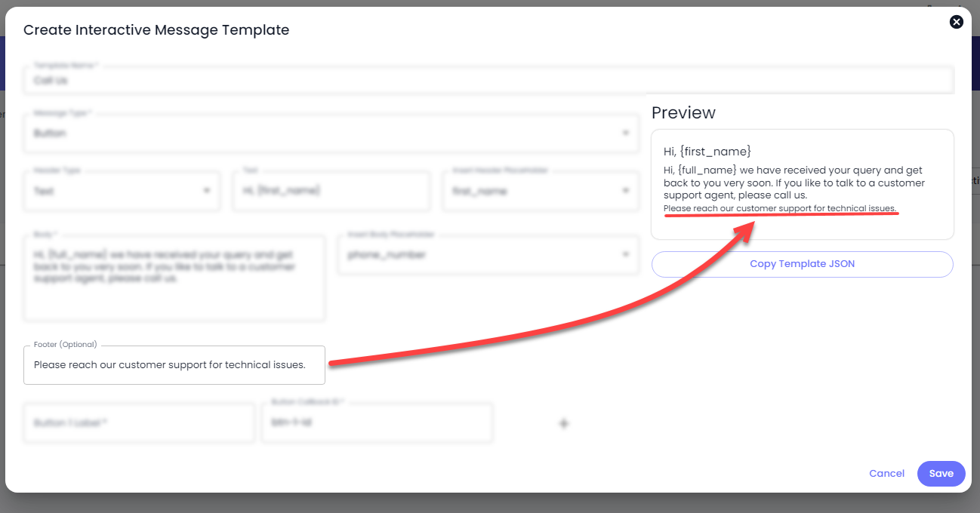Click the Preview heading

pyautogui.click(x=683, y=112)
